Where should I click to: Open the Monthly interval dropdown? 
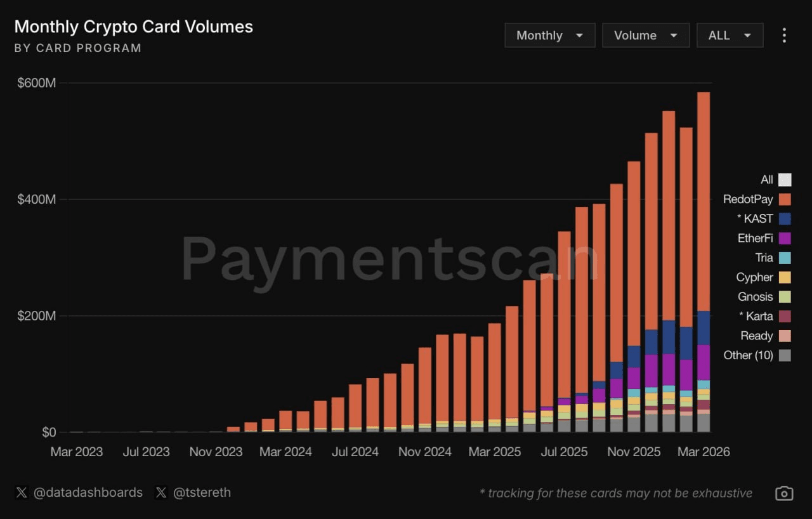pos(549,36)
